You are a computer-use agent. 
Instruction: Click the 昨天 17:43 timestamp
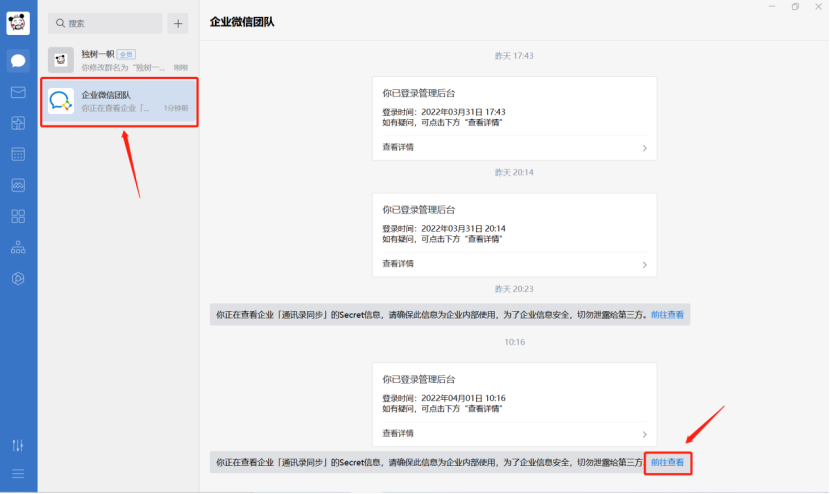[x=514, y=56]
